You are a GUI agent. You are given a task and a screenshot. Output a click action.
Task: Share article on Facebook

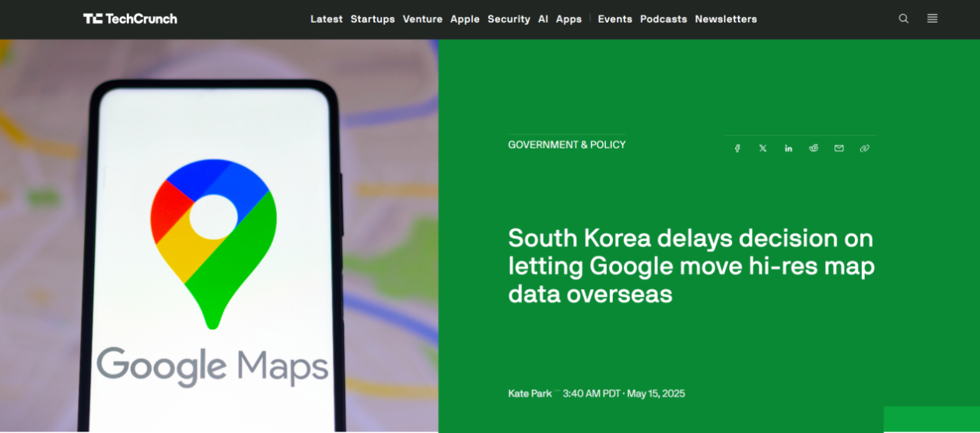pyautogui.click(x=737, y=148)
